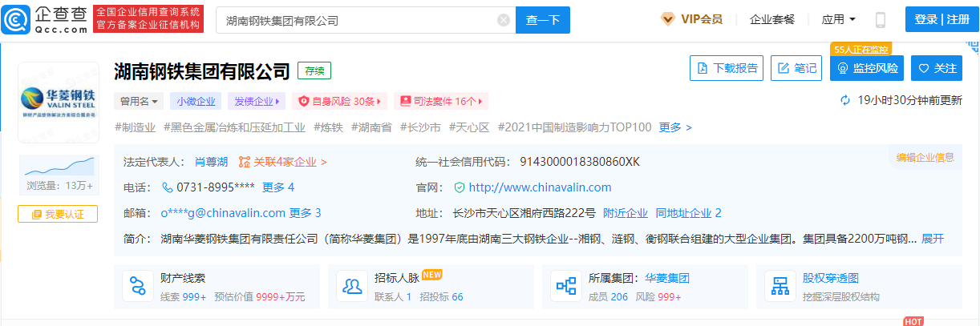Toggle 关注 to follow this company
The width and height of the screenshot is (980, 326).
click(937, 69)
